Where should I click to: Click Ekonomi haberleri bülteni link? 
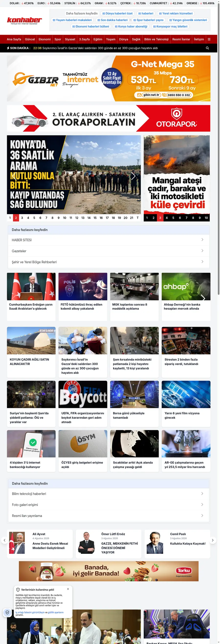[90, 26]
